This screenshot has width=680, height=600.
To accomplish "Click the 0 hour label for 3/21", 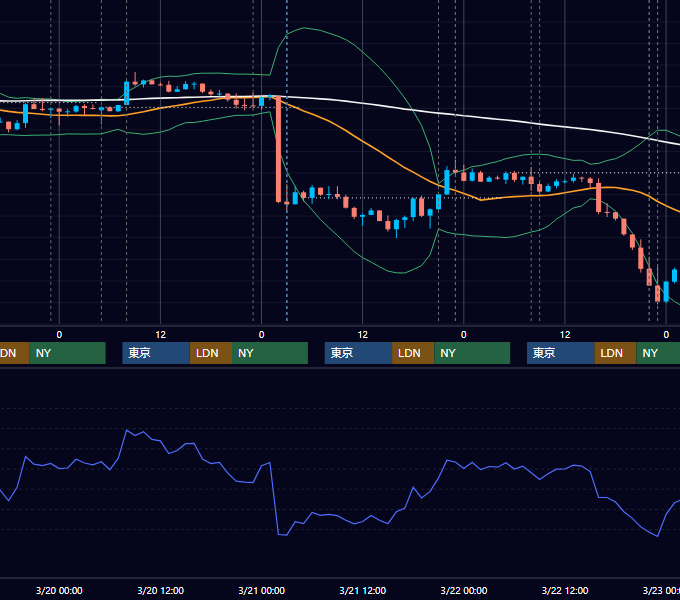I will pyautogui.click(x=262, y=335).
